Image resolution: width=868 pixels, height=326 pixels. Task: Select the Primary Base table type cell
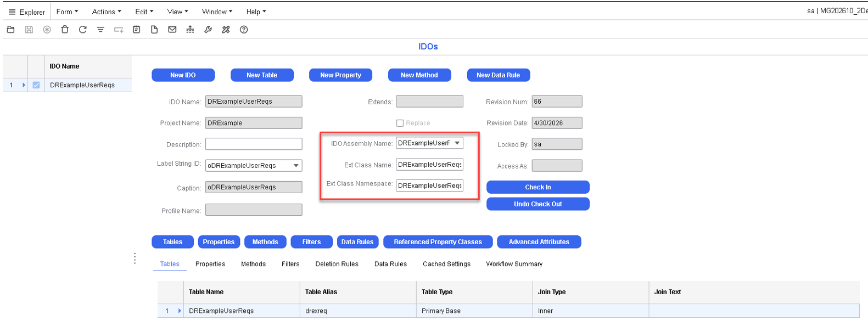474,311
